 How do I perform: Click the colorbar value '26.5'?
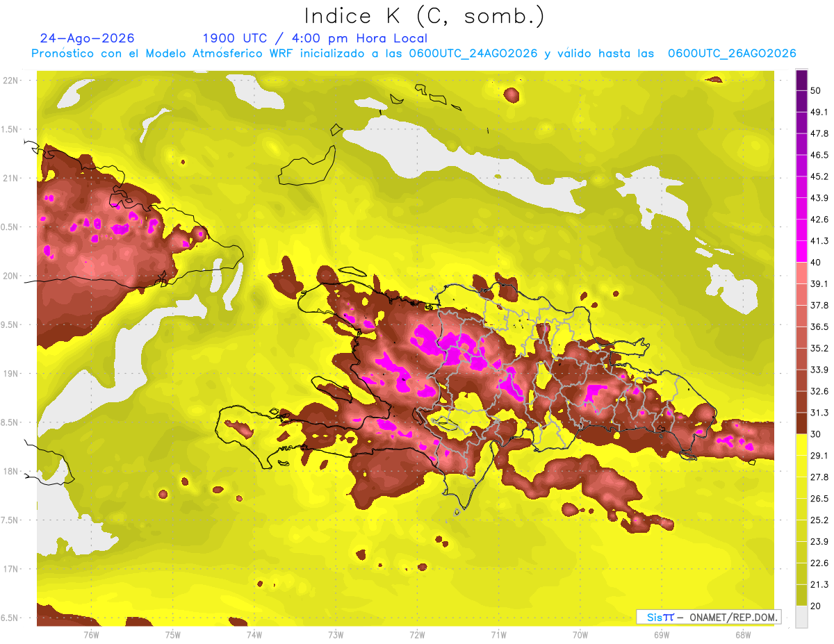point(819,499)
